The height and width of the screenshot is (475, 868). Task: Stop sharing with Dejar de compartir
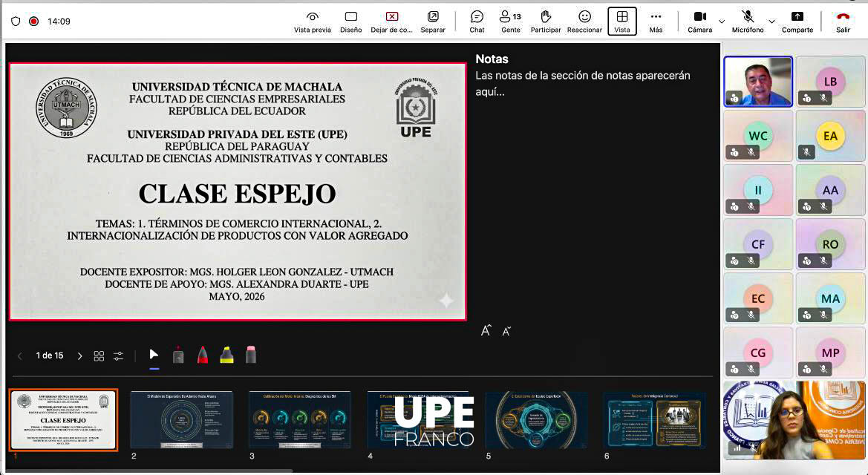click(391, 22)
